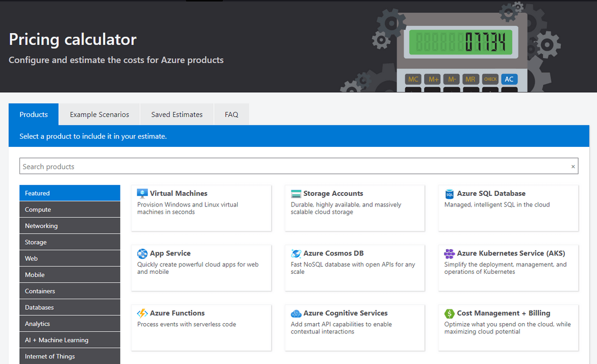Click 'Add smart API capabilities' description
597x364 pixels.
pyautogui.click(x=341, y=328)
